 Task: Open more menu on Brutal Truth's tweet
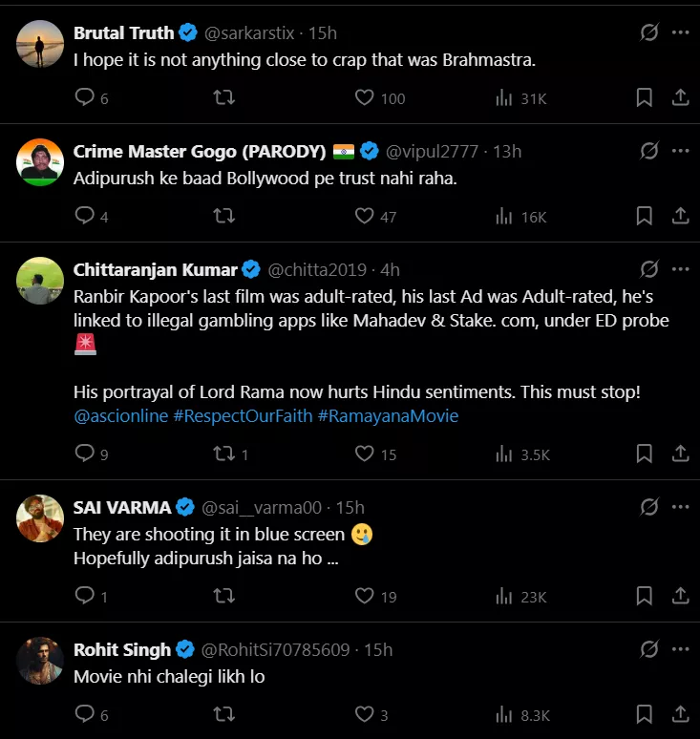click(x=680, y=32)
